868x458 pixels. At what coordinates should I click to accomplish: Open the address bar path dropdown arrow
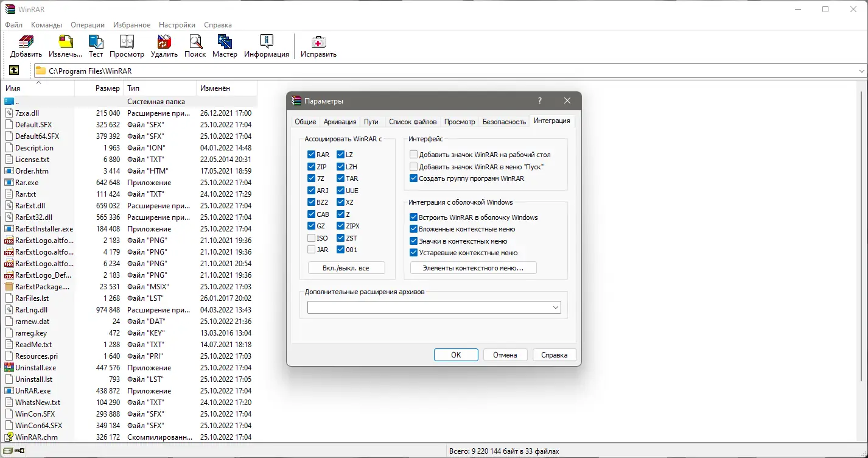click(861, 71)
